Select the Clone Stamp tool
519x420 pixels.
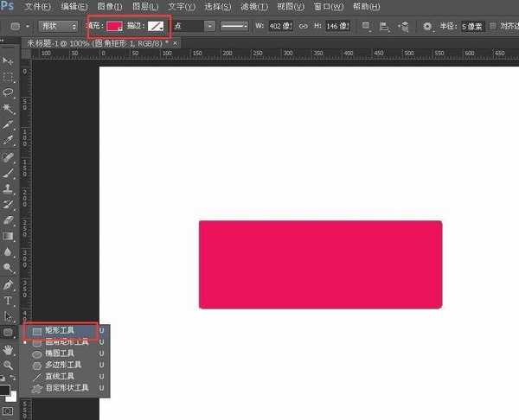9,188
